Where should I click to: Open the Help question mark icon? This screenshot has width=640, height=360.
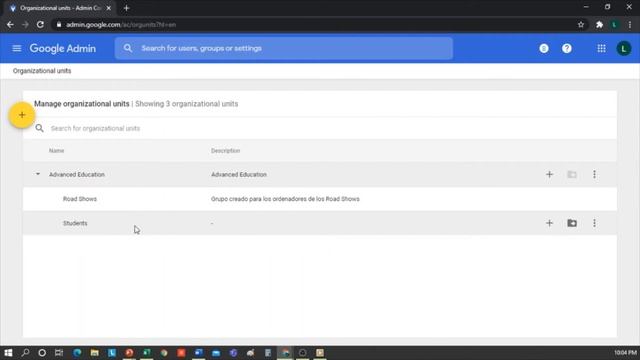(x=567, y=49)
